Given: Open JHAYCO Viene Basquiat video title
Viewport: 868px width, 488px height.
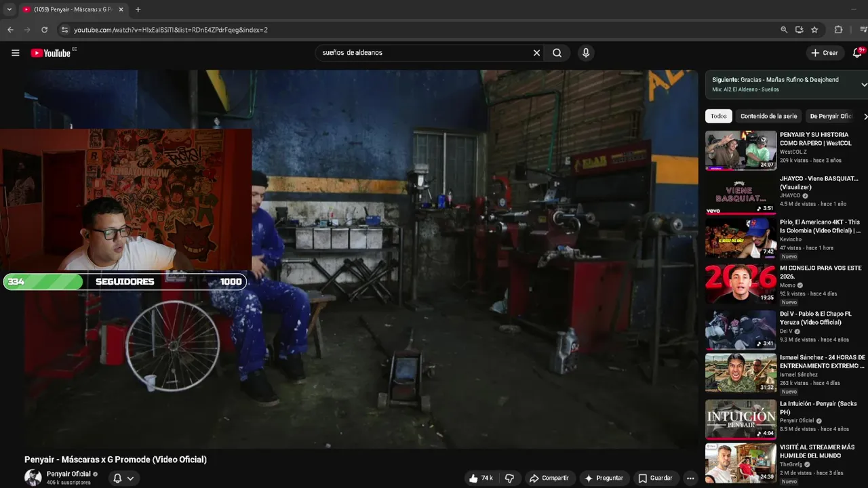Looking at the screenshot, I should point(819,182).
